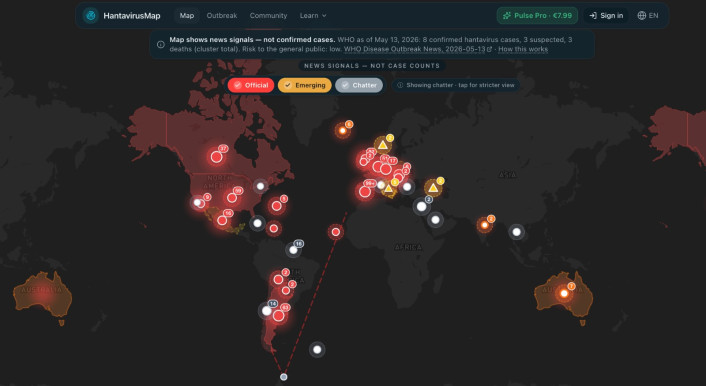The height and width of the screenshot is (386, 706).
Task: Select the red marker on the dashed Atlantic route
Action: (335, 232)
